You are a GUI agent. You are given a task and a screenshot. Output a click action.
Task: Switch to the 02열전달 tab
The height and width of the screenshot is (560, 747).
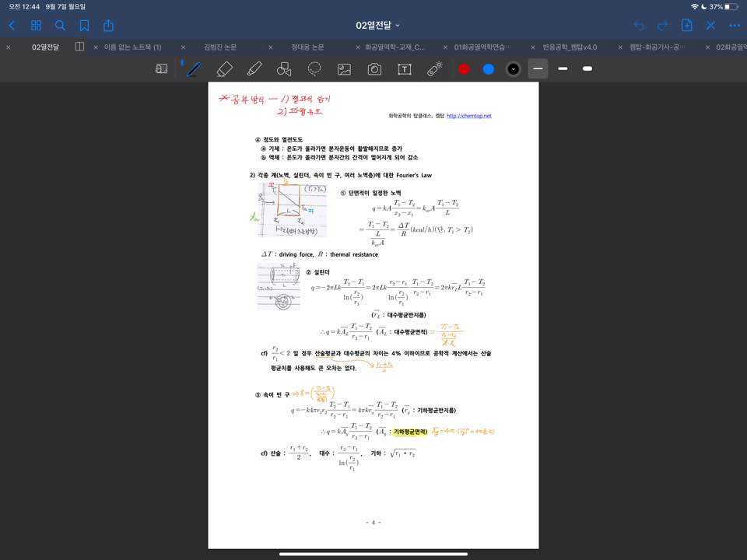click(45, 47)
